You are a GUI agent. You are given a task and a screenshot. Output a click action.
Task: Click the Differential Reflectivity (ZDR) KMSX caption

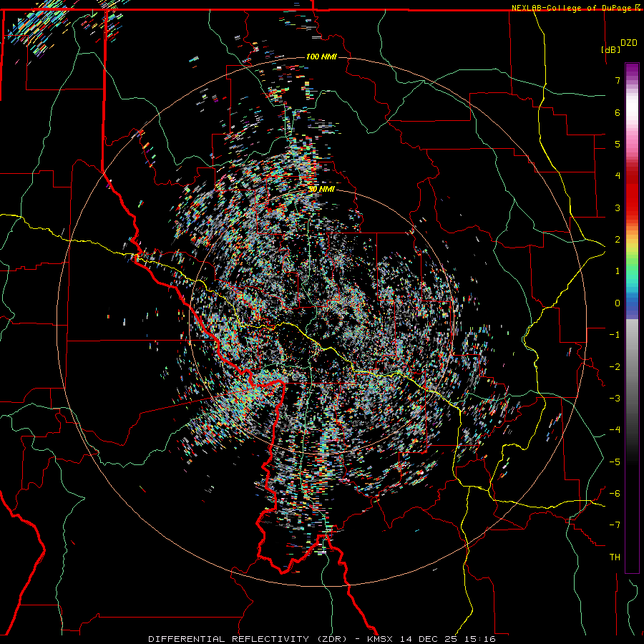[x=322, y=639]
